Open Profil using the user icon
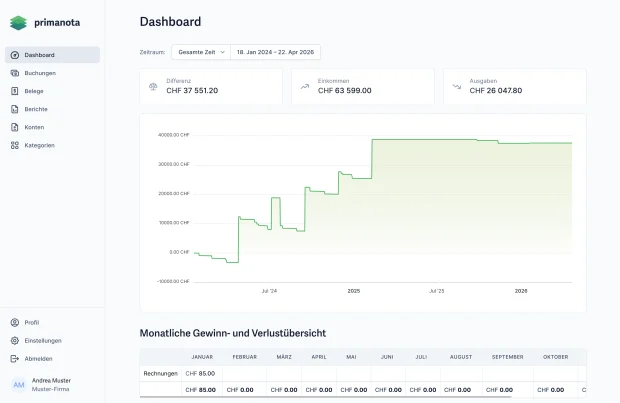Screen dimensions: 620x403 coord(15,323)
